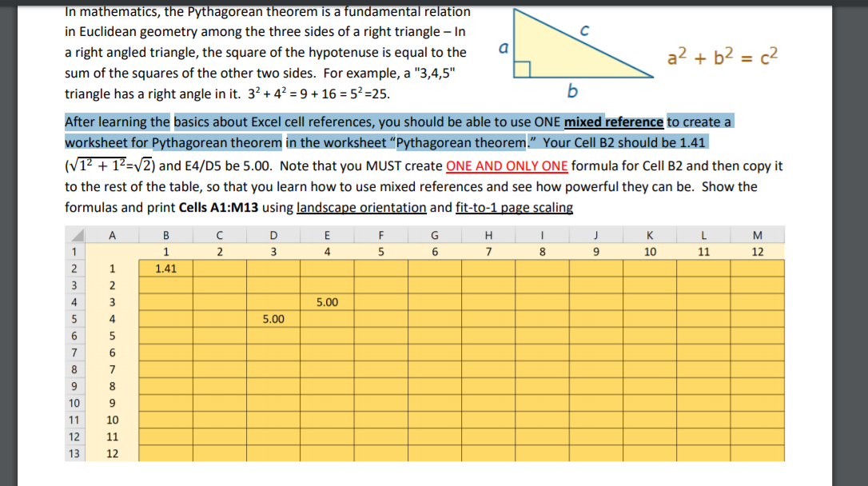Click the dark scrollbar area on the right
868x486 pixels.
(850, 240)
